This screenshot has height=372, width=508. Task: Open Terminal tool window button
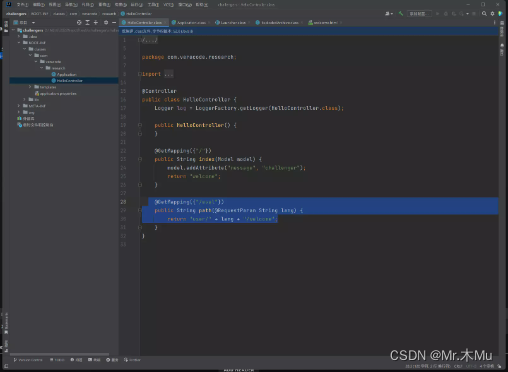pos(94,360)
